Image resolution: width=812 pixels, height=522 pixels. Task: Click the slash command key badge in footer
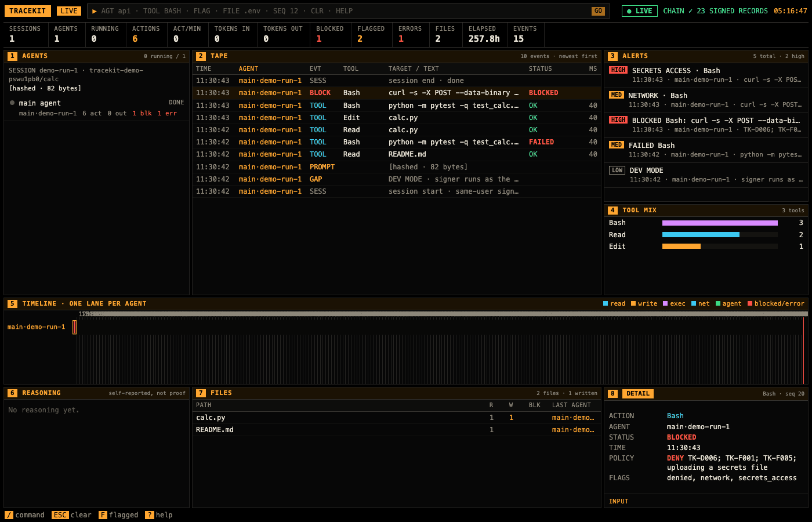pyautogui.click(x=9, y=515)
